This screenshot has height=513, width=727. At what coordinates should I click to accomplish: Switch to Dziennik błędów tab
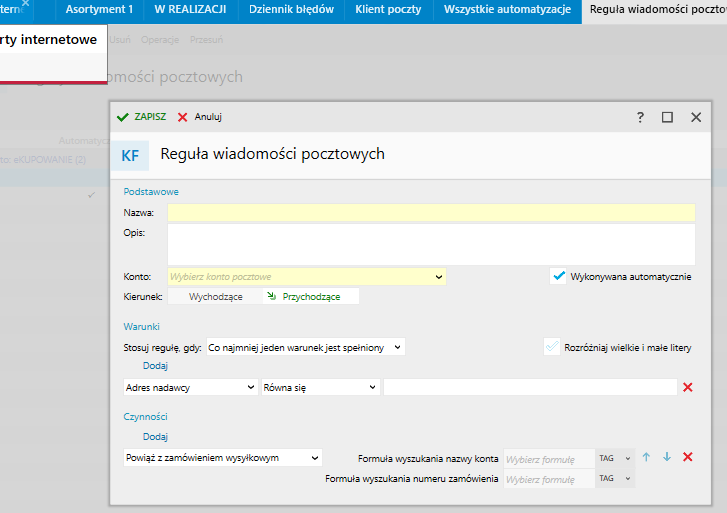[290, 10]
